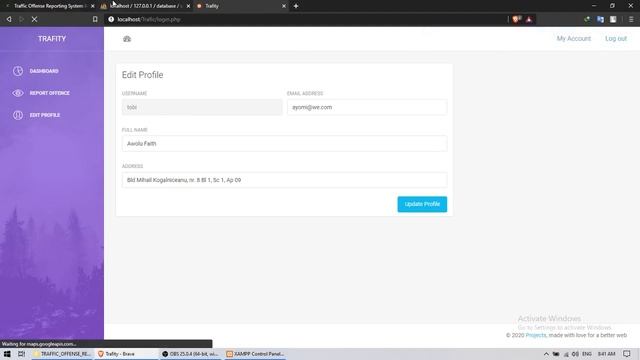Image resolution: width=640 pixels, height=360 pixels.
Task: Open the browser hamburger menu
Action: (x=631, y=19)
